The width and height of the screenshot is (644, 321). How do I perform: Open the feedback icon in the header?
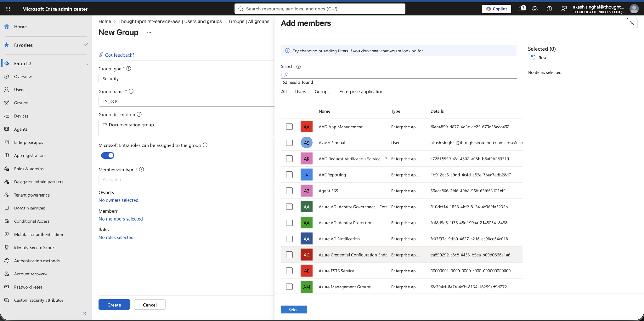564,9
